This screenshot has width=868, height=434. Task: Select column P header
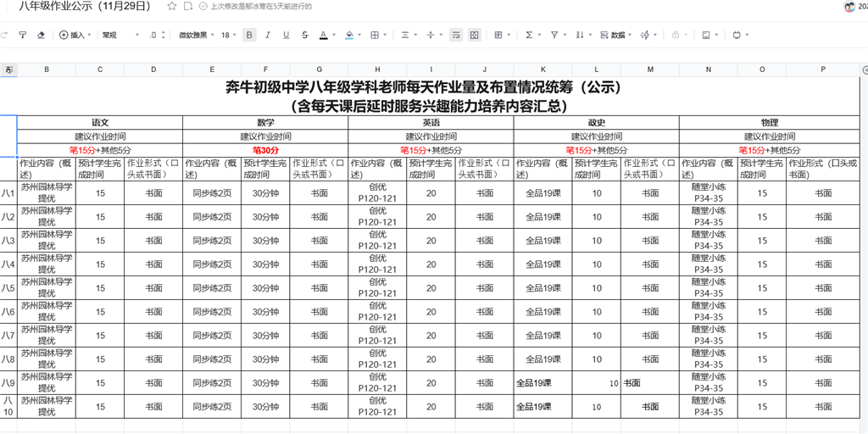coord(823,70)
